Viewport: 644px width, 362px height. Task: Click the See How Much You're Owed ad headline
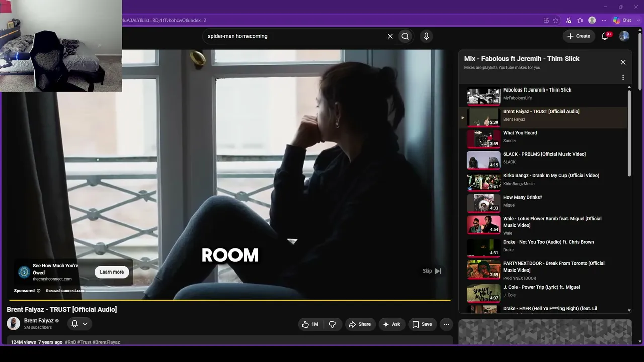[55, 269]
